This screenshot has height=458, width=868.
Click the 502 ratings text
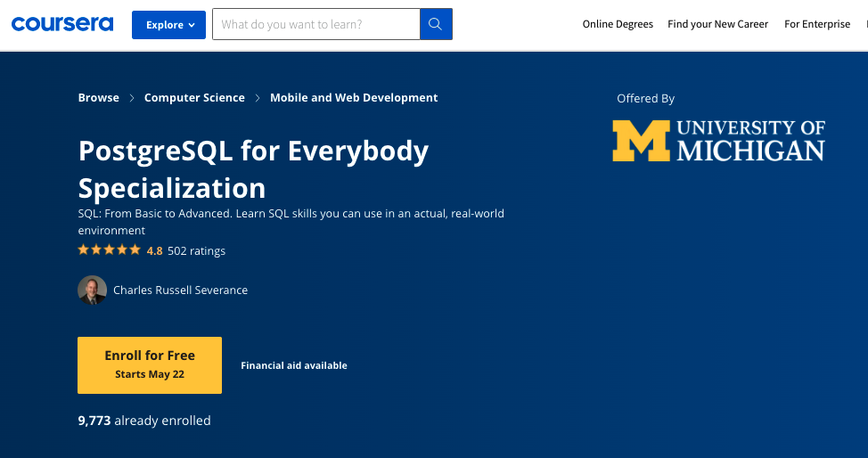click(x=196, y=251)
